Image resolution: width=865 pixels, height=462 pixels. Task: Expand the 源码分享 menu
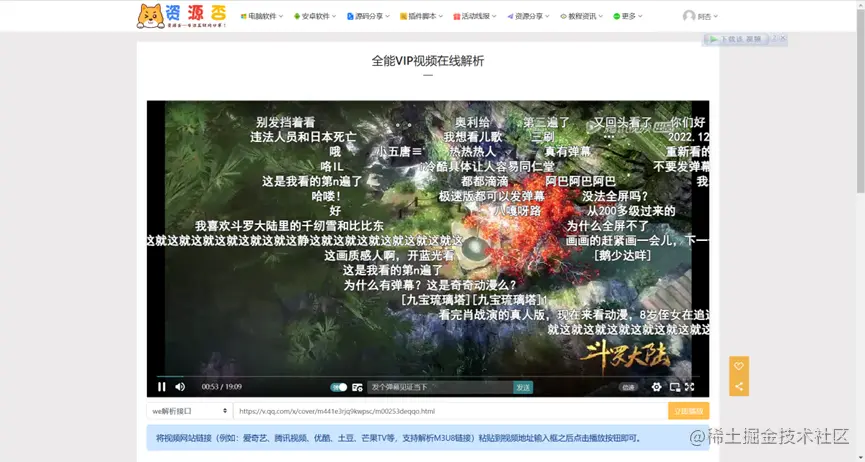coord(369,17)
